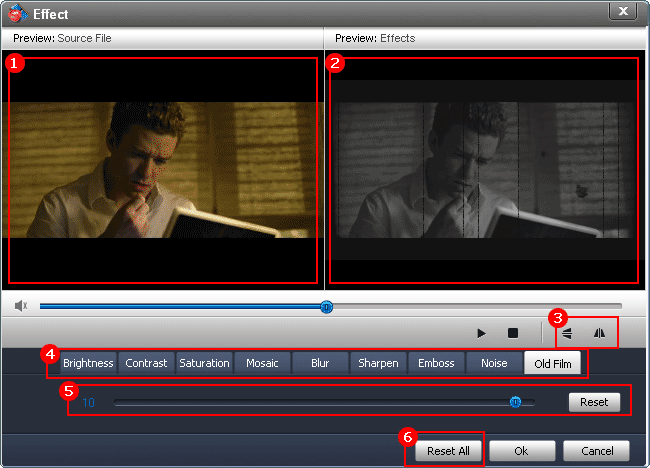
Task: Click the video playback progress slider handle
Action: pos(327,307)
